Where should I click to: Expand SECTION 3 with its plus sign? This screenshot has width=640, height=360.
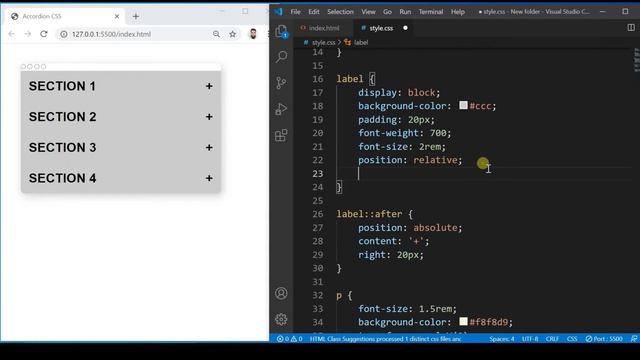(x=209, y=147)
